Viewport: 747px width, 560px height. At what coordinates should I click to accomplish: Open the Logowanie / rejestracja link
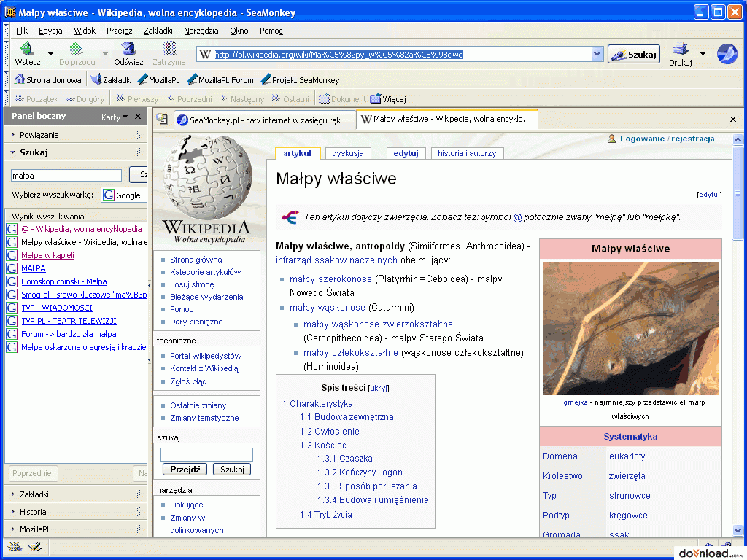(667, 139)
